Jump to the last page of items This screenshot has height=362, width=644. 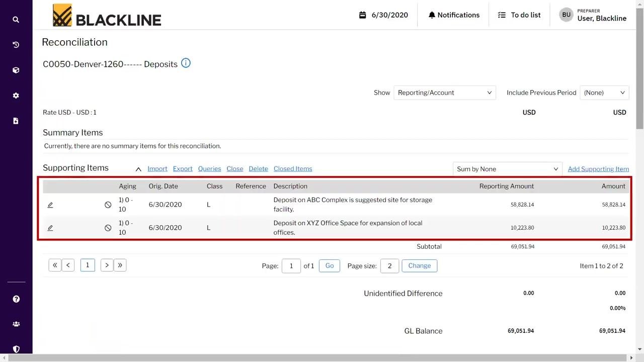[120, 265]
